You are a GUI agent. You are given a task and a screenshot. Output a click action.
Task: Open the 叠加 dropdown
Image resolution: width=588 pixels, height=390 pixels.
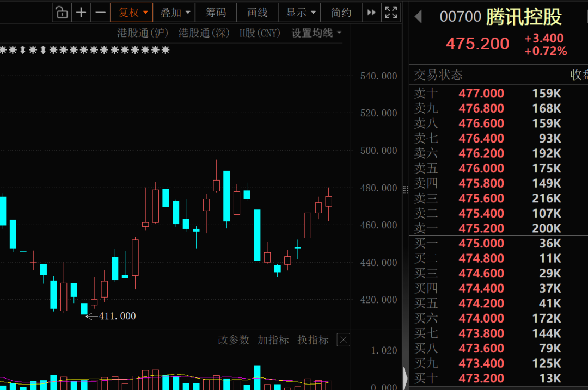pos(175,13)
